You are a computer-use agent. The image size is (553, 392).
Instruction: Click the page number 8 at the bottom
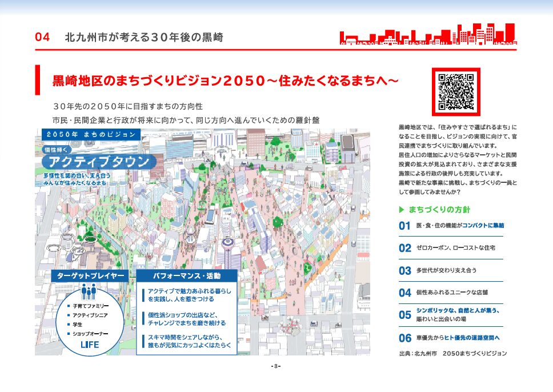pyautogui.click(x=275, y=366)
